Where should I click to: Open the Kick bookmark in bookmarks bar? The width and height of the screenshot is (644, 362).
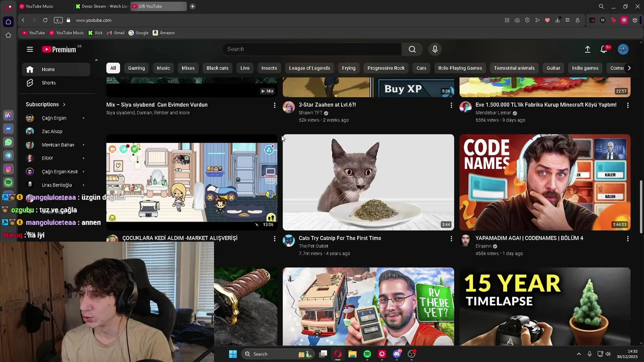[95, 33]
